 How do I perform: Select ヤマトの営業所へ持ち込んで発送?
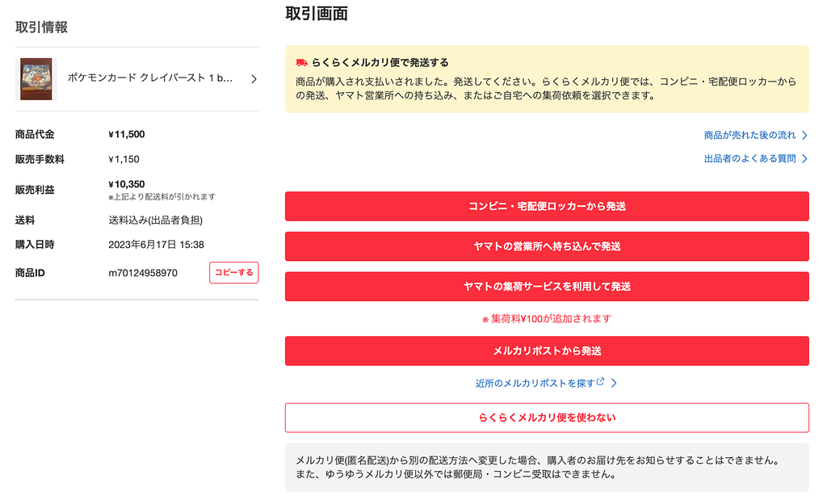tap(546, 246)
